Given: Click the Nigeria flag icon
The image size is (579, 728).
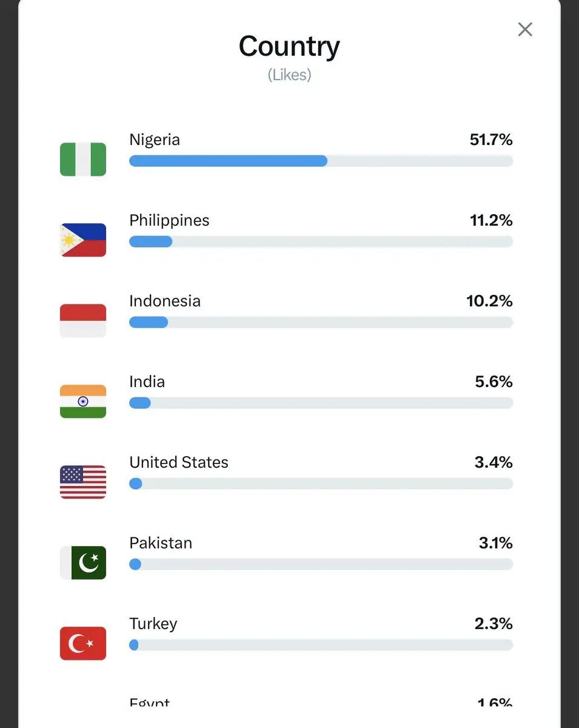Looking at the screenshot, I should (x=83, y=160).
